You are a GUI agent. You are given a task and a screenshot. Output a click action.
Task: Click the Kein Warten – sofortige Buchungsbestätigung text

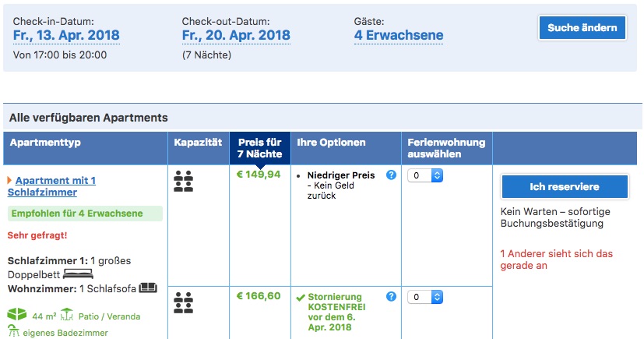pyautogui.click(x=555, y=217)
